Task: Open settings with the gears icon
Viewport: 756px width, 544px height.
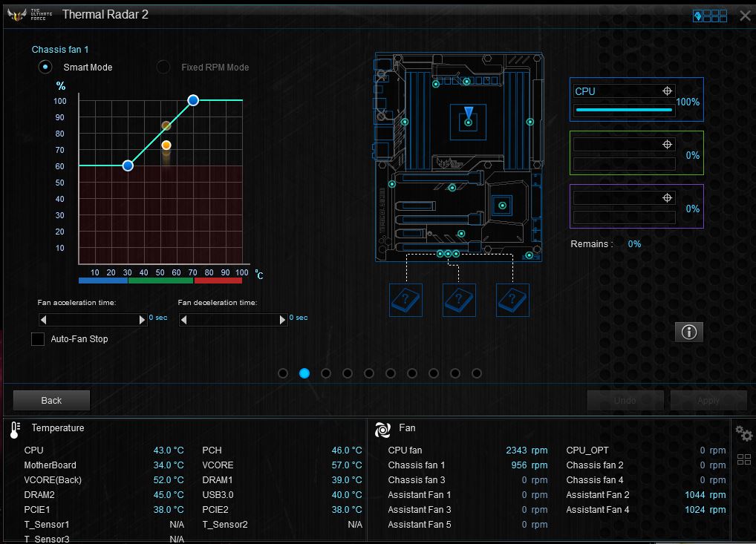Action: 744,433
